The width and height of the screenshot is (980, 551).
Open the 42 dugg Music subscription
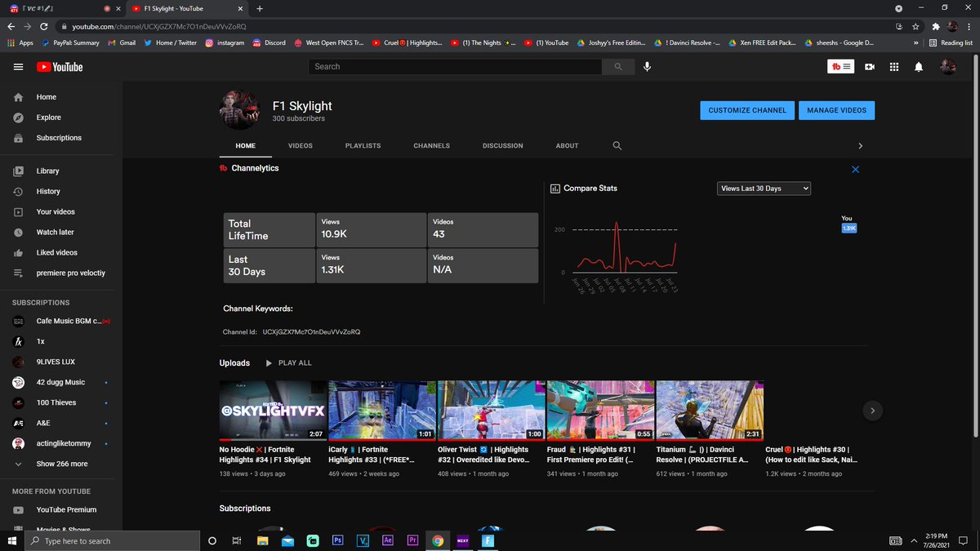point(61,383)
